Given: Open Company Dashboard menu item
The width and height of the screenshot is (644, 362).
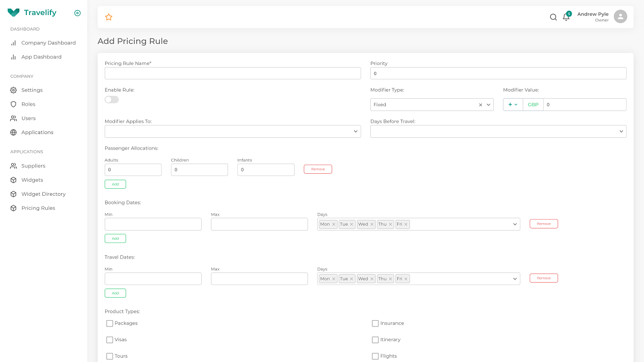Looking at the screenshot, I should click(48, 43).
